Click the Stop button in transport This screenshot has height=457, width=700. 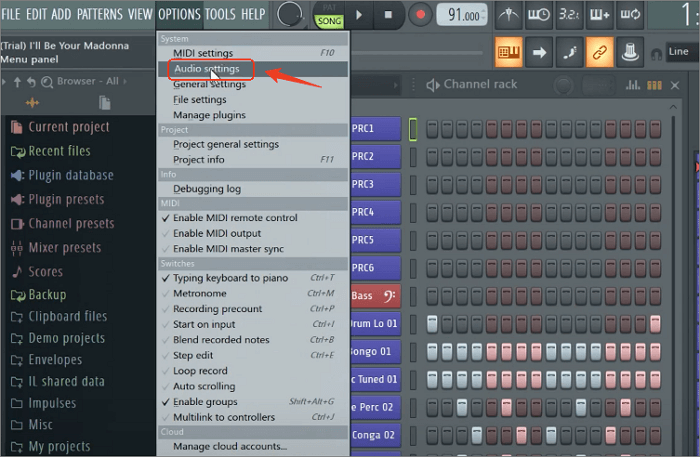click(388, 15)
